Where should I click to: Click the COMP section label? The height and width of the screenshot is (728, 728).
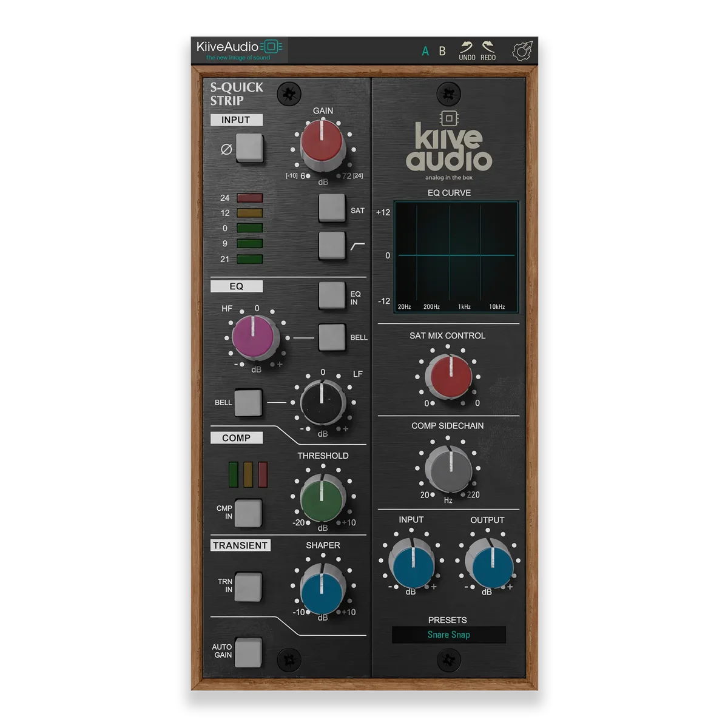[x=236, y=438]
